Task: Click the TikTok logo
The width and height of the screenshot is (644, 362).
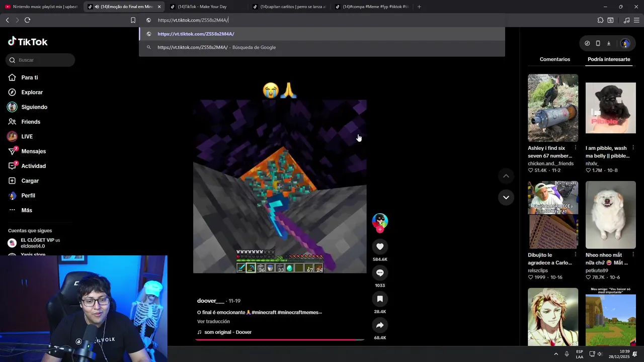Action: pyautogui.click(x=28, y=42)
